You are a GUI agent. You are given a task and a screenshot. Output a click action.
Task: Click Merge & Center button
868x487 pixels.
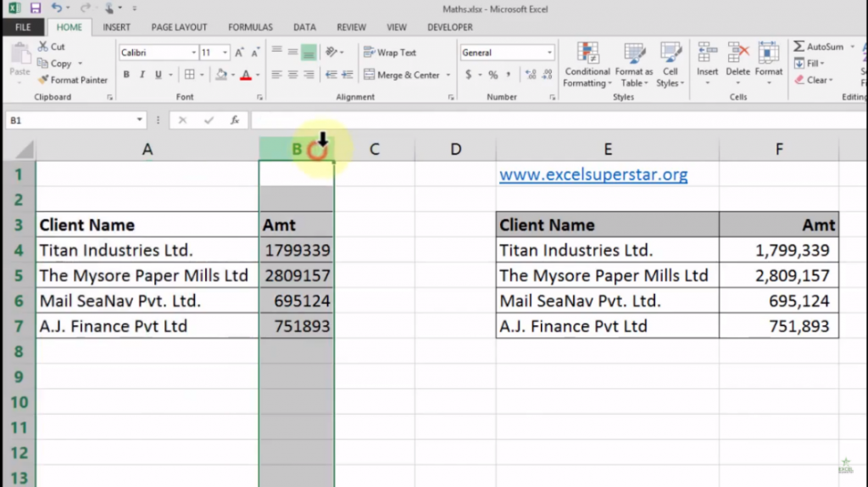pyautogui.click(x=403, y=75)
